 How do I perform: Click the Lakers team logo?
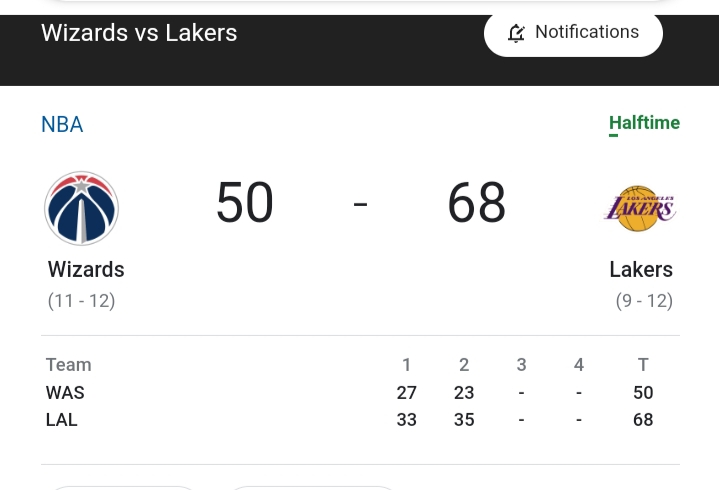pyautogui.click(x=640, y=209)
